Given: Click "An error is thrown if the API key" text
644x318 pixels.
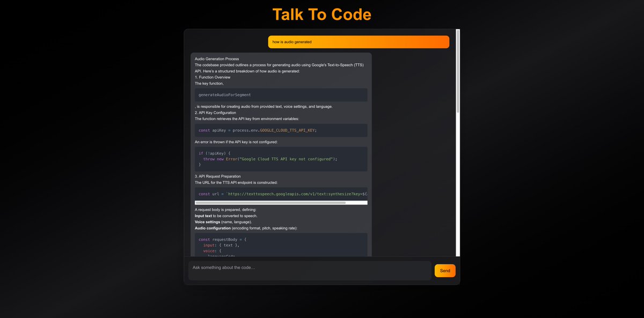Looking at the screenshot, I should click(x=236, y=142).
